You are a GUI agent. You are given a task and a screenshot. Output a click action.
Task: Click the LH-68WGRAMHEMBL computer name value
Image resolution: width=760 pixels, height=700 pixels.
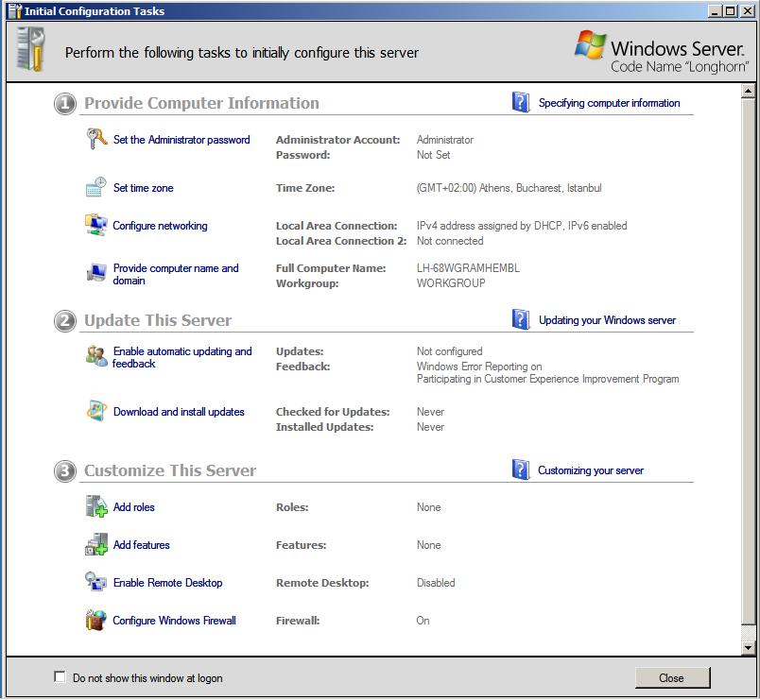[x=468, y=268]
